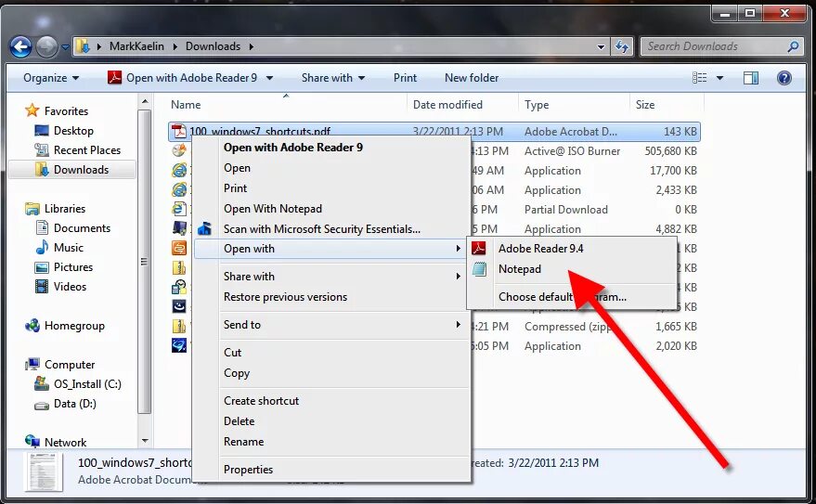The height and width of the screenshot is (504, 816).
Task: Open address bar history dropdown arrow
Action: [601, 46]
